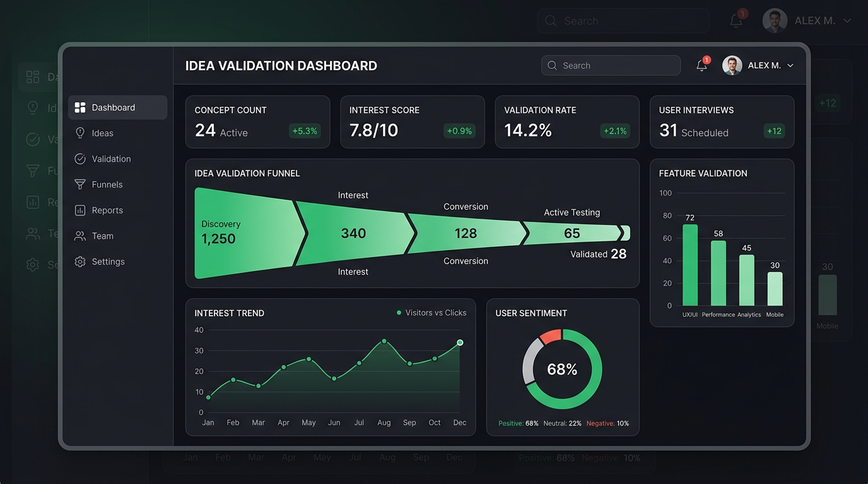This screenshot has width=868, height=484.
Task: Click the Dashboard grid icon in sidebar
Action: pos(80,108)
